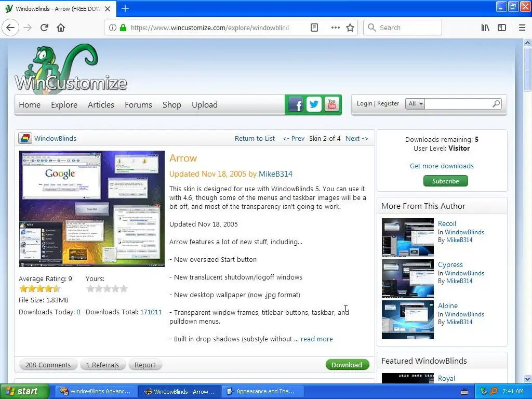Open the 1 Referrals button
Screen dimensions: 532x399
tap(102, 365)
